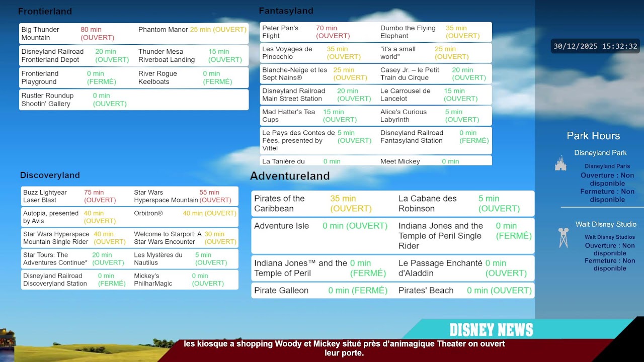Viewport: 644px width, 362px height.
Task: Click the news ticker subtitle text
Action: tap(344, 348)
